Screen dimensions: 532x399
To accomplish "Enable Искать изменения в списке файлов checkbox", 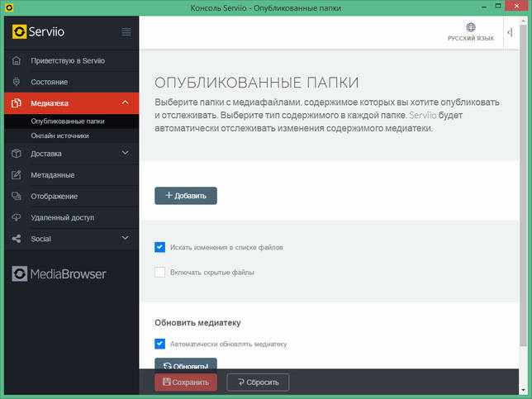I will [x=159, y=247].
